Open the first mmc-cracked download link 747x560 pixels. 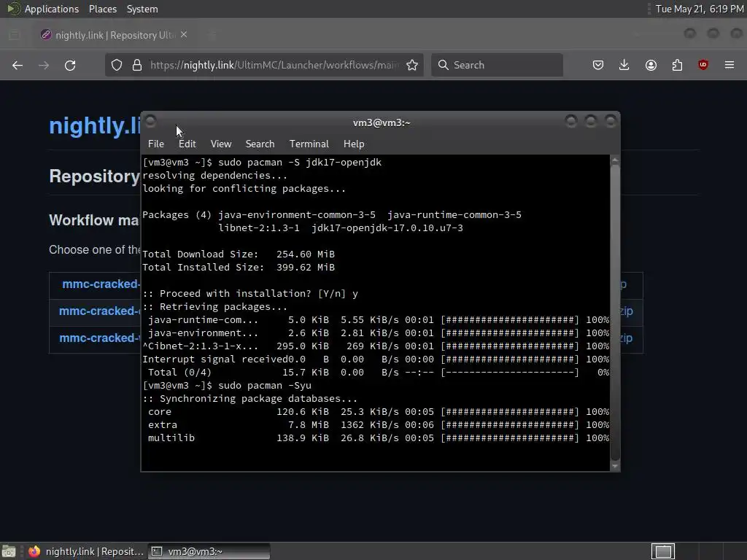[x=101, y=284]
